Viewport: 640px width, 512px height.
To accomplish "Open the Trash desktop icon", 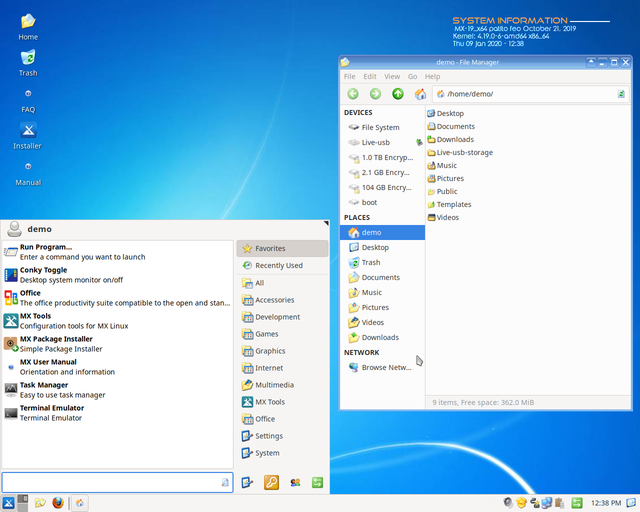I will pos(28,63).
